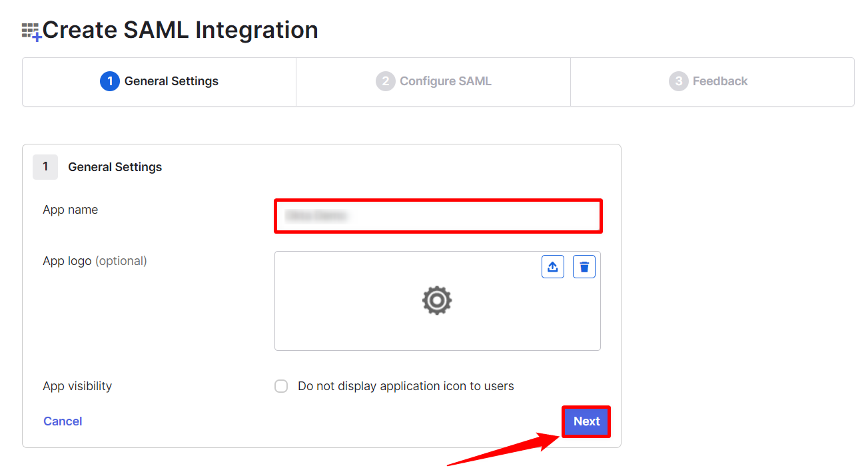
Task: Click the grey step 2 circle
Action: tap(385, 81)
